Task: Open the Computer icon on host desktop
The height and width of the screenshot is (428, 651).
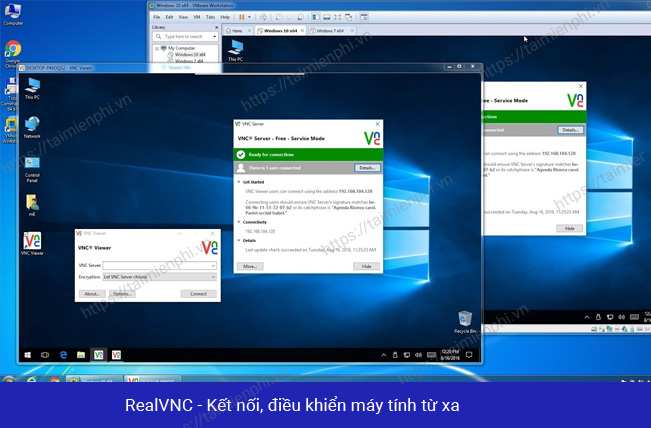Action: [13, 14]
